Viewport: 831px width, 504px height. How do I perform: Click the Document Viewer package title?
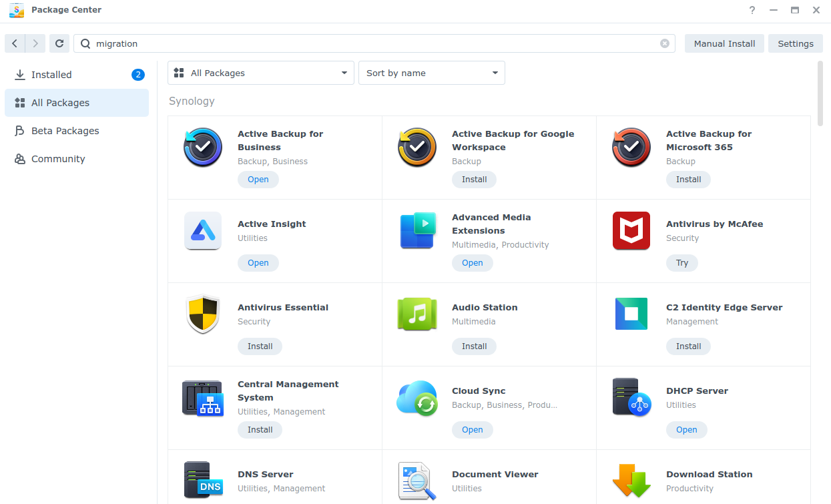495,475
